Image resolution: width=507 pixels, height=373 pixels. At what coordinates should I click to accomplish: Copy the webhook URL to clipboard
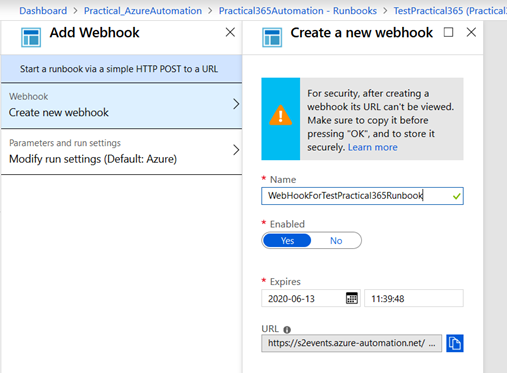pyautogui.click(x=455, y=343)
